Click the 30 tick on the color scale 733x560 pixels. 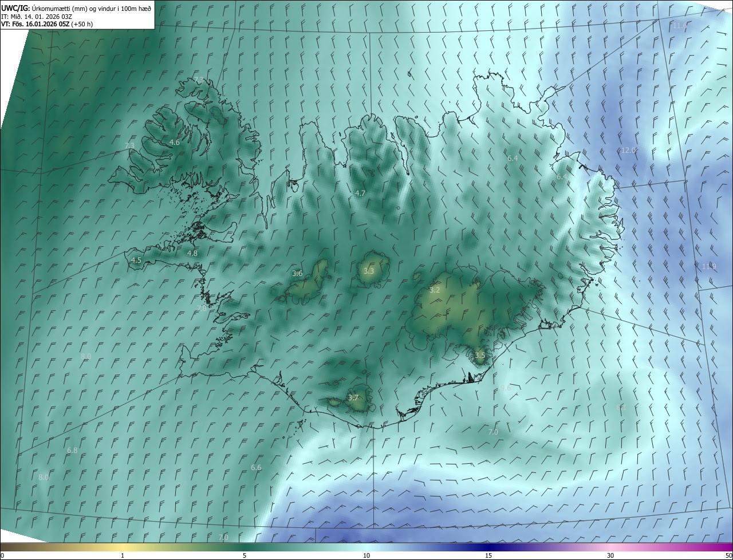(x=610, y=555)
